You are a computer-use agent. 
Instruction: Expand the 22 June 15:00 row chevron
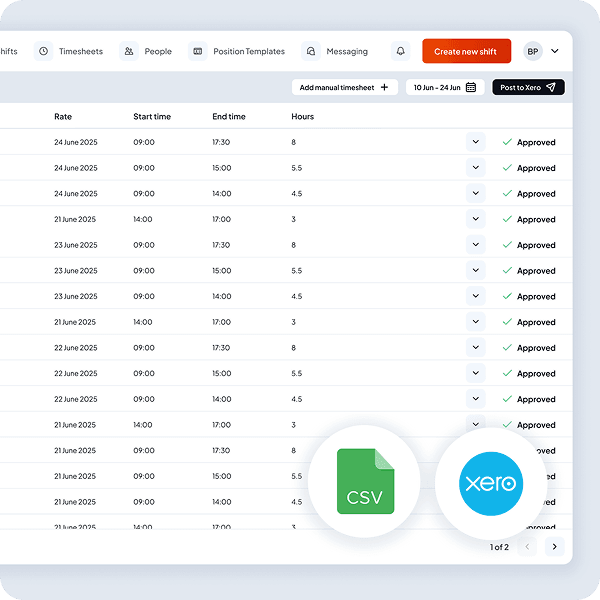click(x=476, y=373)
